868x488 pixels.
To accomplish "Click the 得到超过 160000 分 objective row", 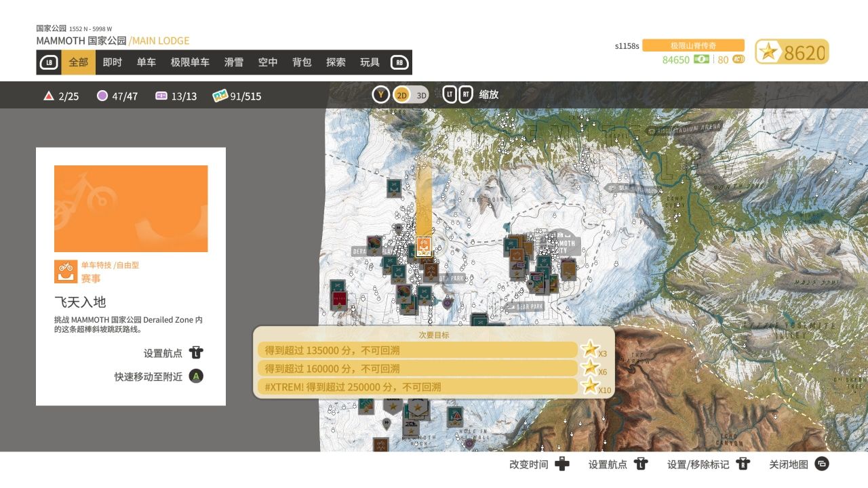I will coord(417,369).
